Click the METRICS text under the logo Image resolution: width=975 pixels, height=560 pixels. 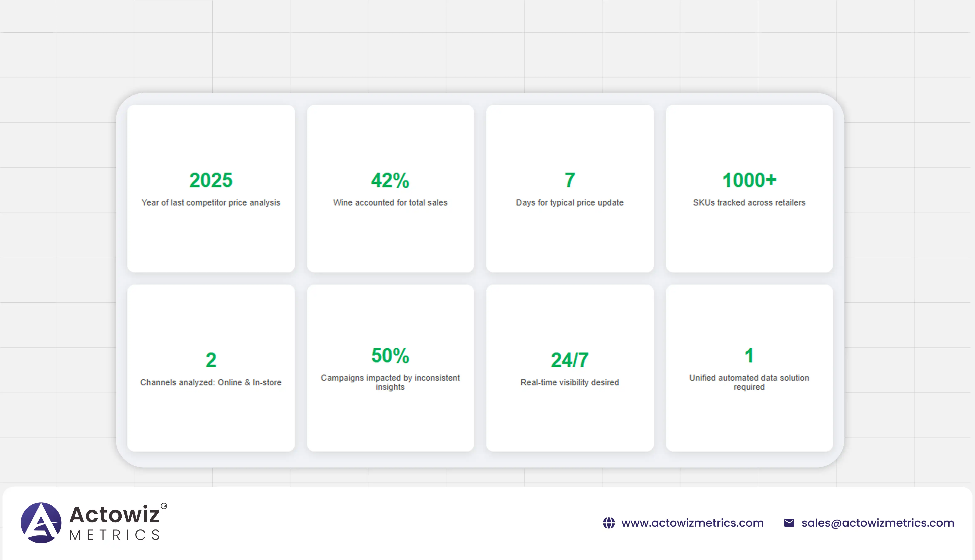pos(114,535)
